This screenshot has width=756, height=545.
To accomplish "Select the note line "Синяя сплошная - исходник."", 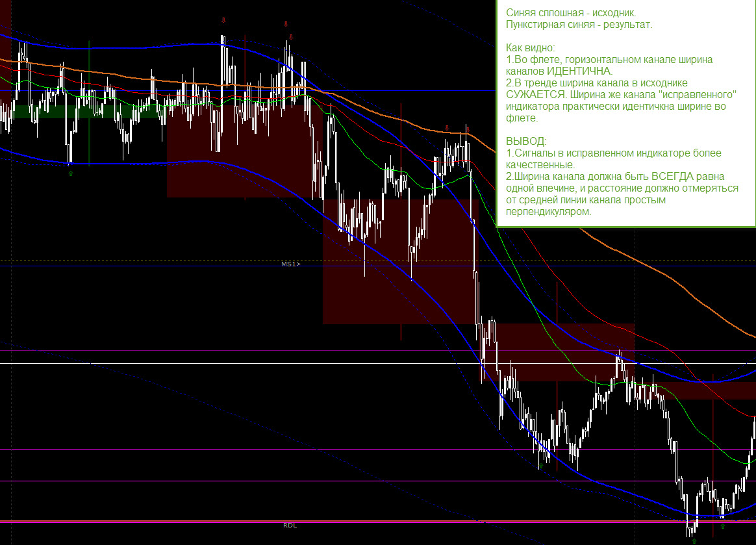I will (571, 13).
